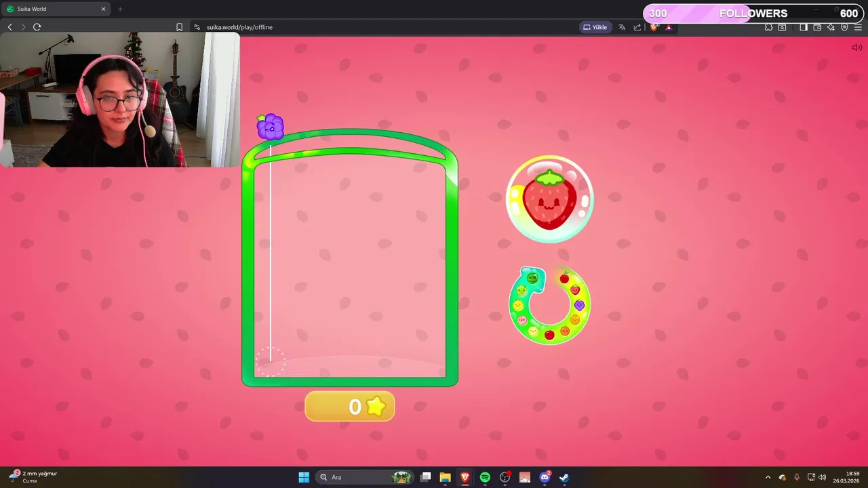Image resolution: width=868 pixels, height=488 pixels.
Task: Click the next-fruit strawberry bubble
Action: pos(549,199)
